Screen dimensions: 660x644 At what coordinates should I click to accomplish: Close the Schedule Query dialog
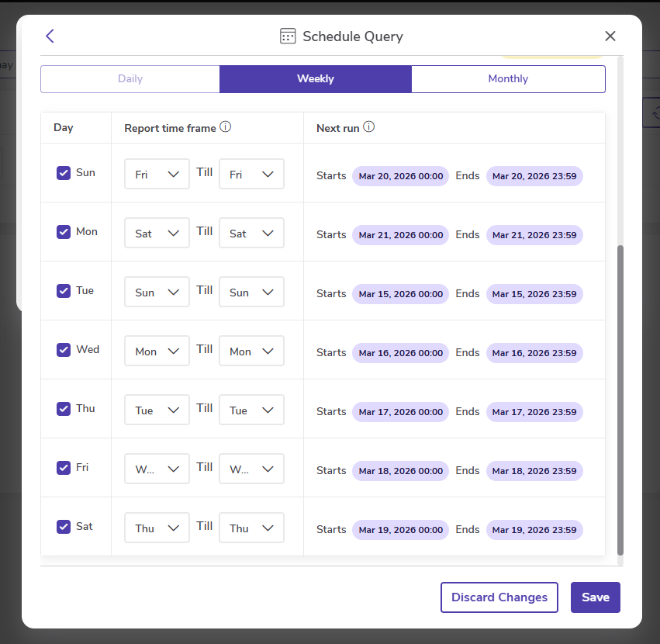(610, 36)
